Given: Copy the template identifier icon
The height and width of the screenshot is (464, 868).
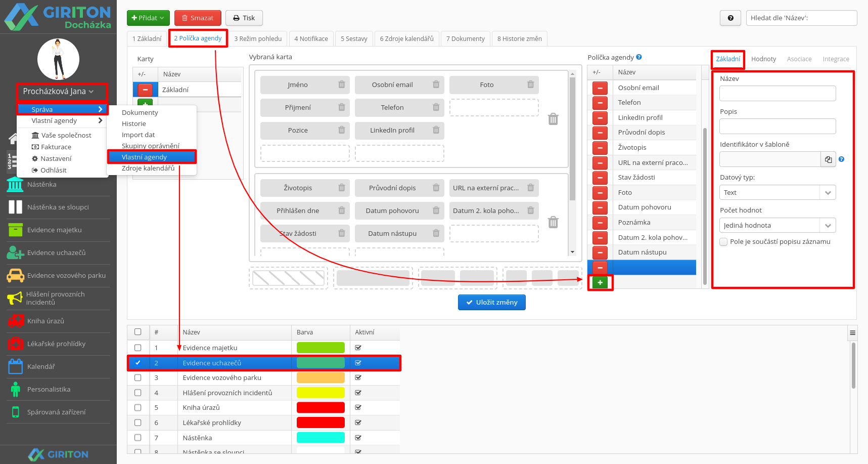Looking at the screenshot, I should point(828,159).
